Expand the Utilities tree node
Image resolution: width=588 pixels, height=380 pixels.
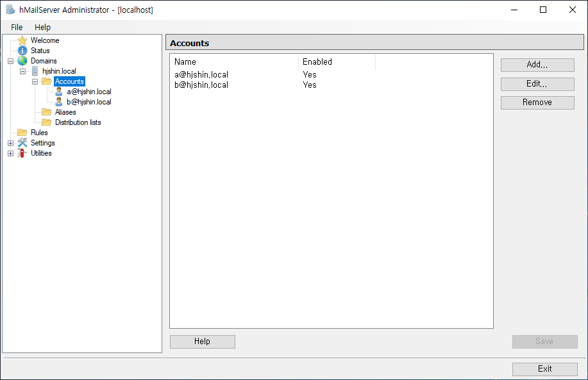[10, 153]
